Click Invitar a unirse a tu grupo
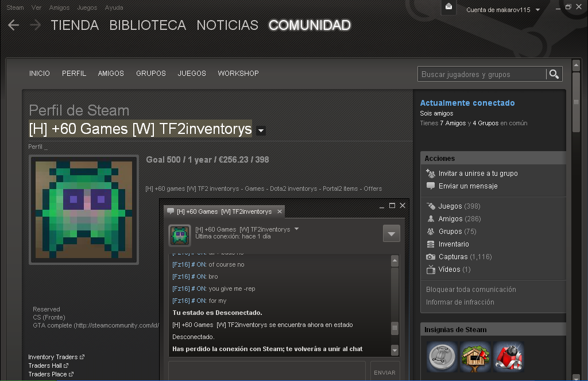Image resolution: width=588 pixels, height=381 pixels. point(478,174)
